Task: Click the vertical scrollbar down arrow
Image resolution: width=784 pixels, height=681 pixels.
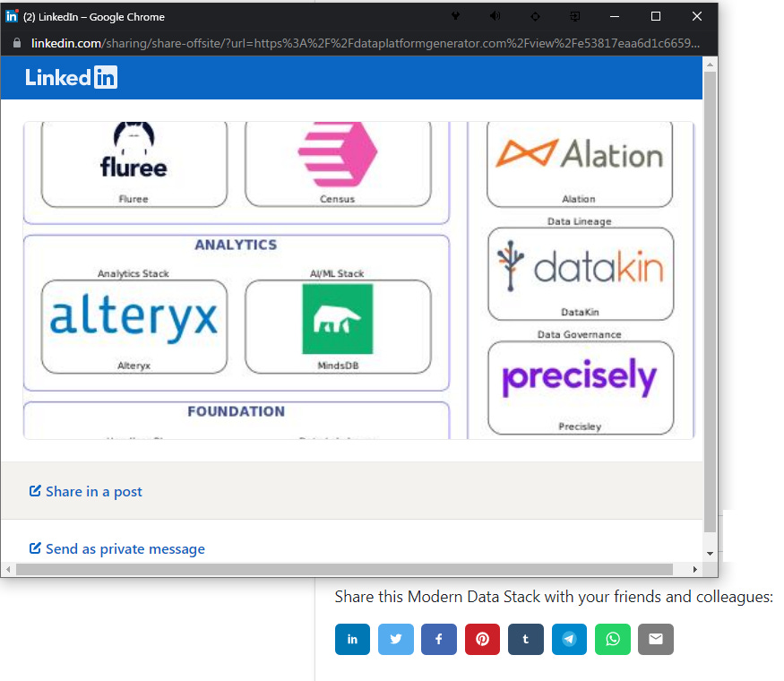Action: (x=710, y=553)
